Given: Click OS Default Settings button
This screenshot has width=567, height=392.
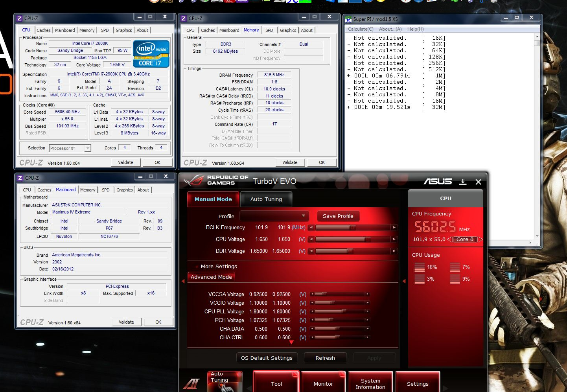Looking at the screenshot, I should (x=267, y=358).
